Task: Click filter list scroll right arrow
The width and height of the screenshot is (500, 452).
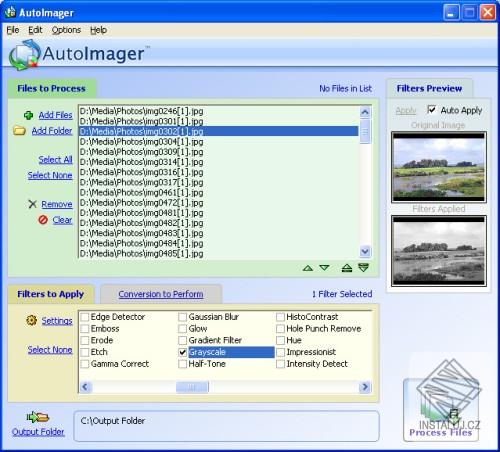Action: click(x=365, y=387)
